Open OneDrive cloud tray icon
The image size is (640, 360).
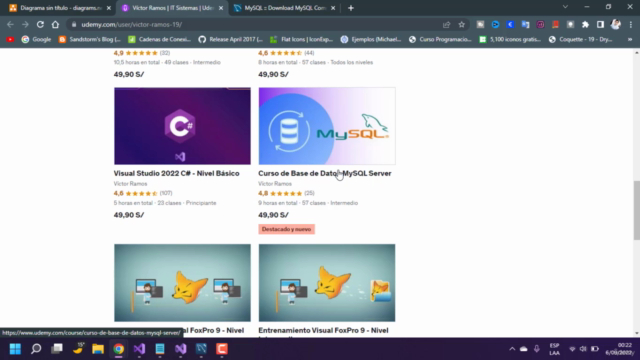tap(524, 349)
